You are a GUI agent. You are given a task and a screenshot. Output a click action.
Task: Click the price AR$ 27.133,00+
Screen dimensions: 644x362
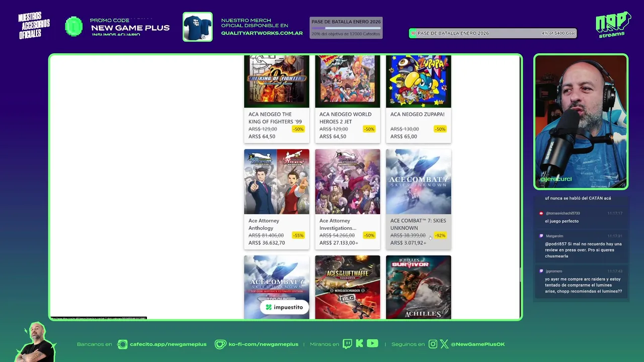339,243
